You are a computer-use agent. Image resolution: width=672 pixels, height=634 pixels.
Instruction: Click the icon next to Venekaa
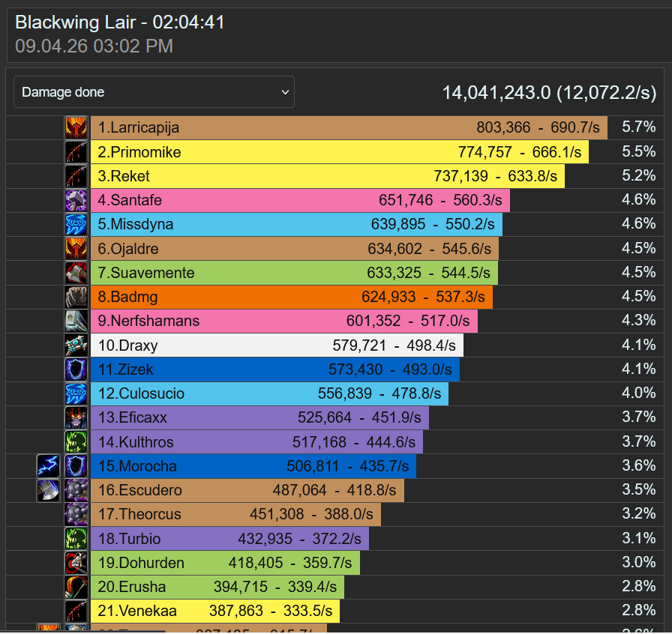76,611
